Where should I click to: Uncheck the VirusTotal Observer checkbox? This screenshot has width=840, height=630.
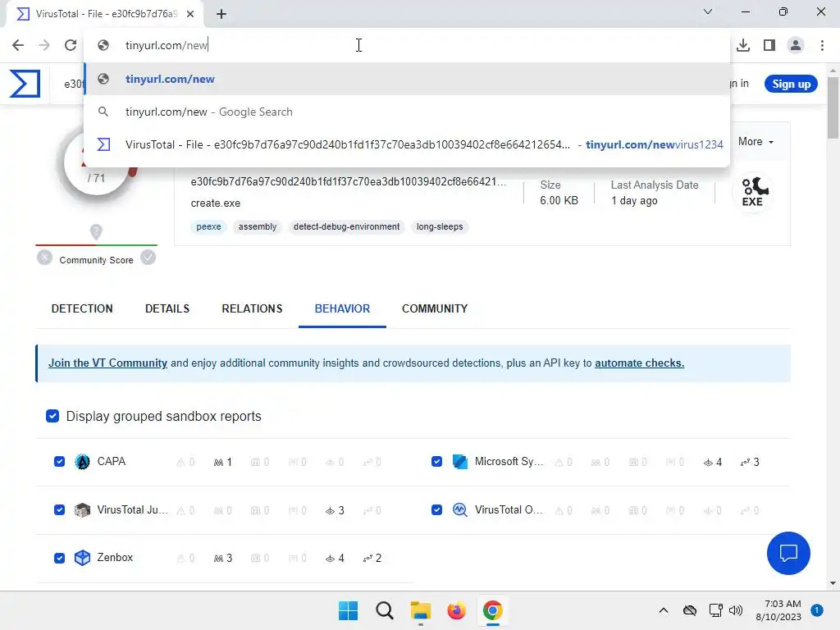[x=436, y=510]
